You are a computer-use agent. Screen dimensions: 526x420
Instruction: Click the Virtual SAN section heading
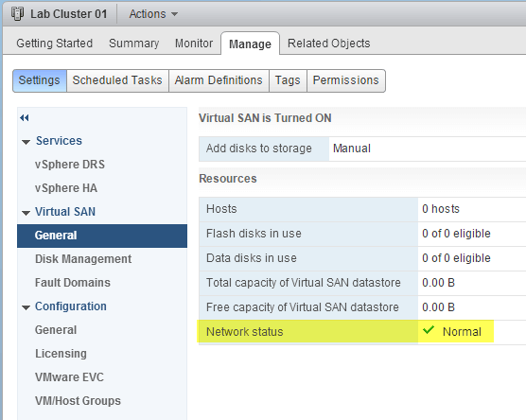(x=65, y=212)
